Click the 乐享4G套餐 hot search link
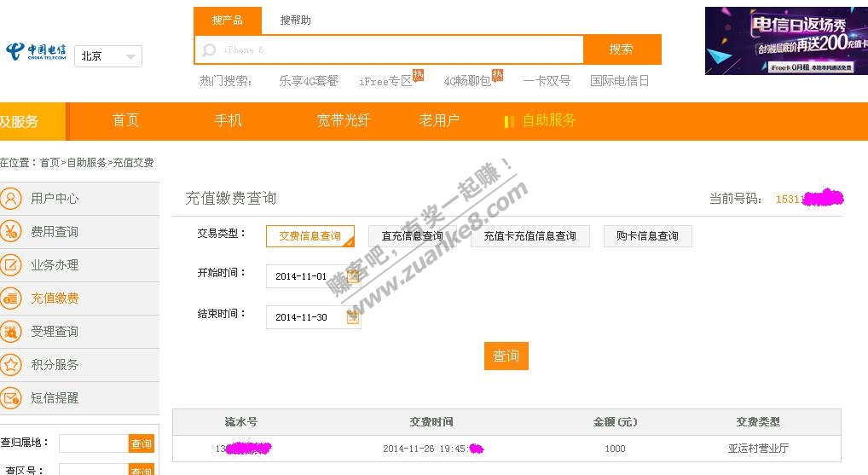 (x=309, y=81)
